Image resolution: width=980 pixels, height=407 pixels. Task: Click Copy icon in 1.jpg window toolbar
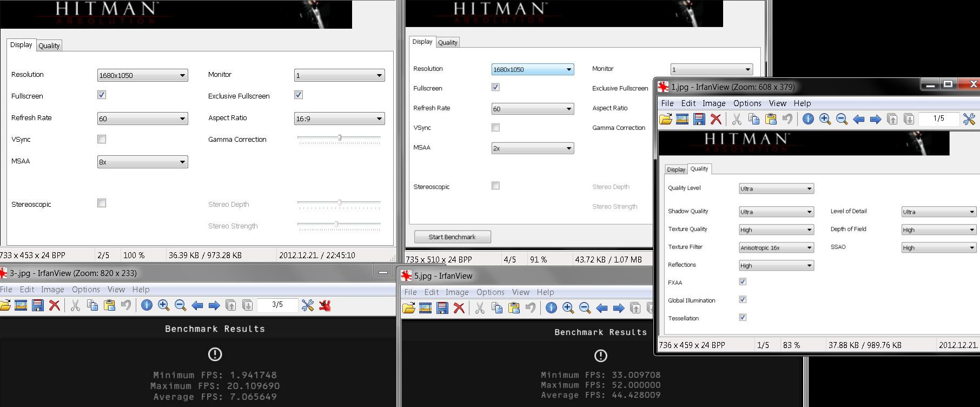coord(753,119)
